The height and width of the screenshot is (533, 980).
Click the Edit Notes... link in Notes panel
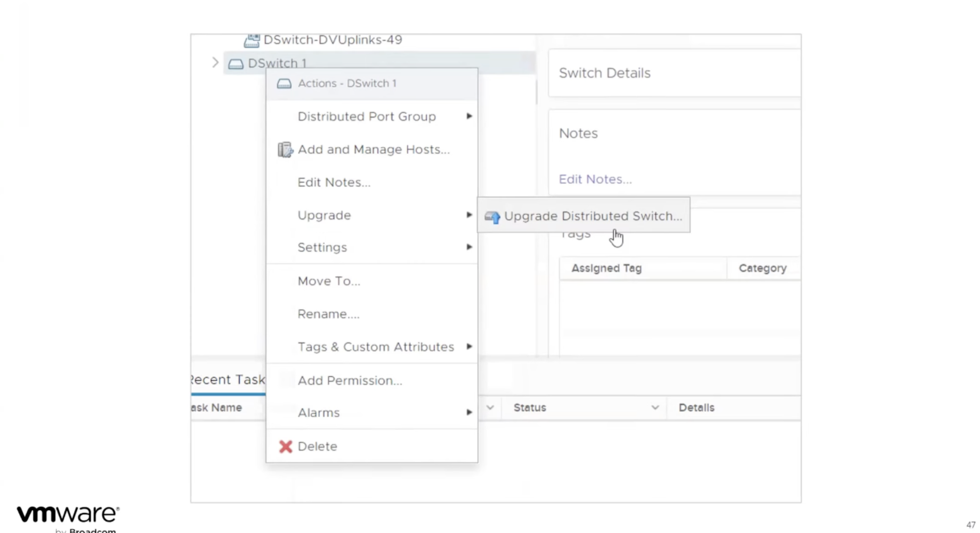pyautogui.click(x=595, y=179)
